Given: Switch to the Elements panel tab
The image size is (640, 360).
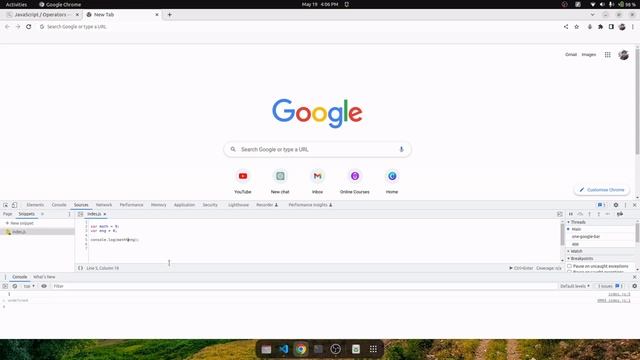Looking at the screenshot, I should coord(35,205).
